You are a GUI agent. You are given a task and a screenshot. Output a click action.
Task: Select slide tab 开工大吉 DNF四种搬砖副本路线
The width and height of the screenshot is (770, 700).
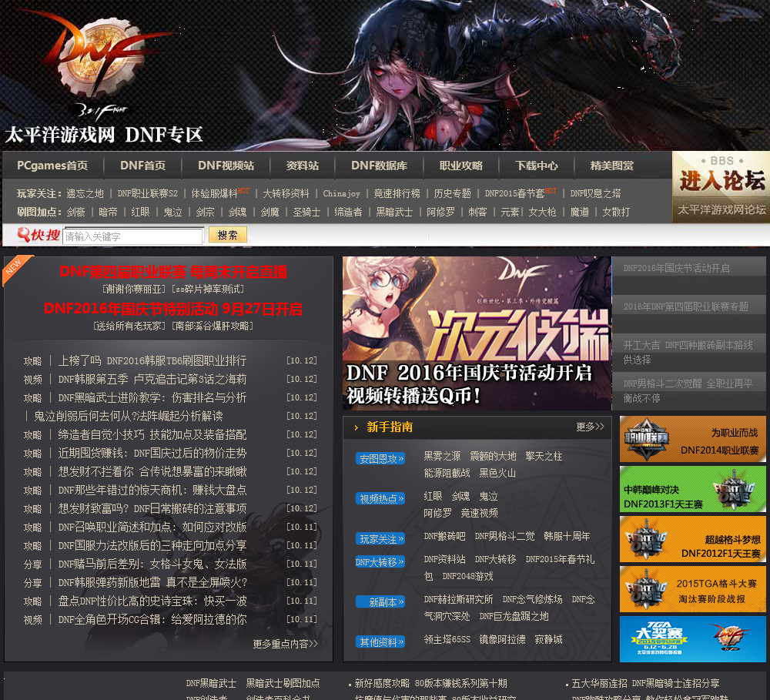[x=689, y=352]
